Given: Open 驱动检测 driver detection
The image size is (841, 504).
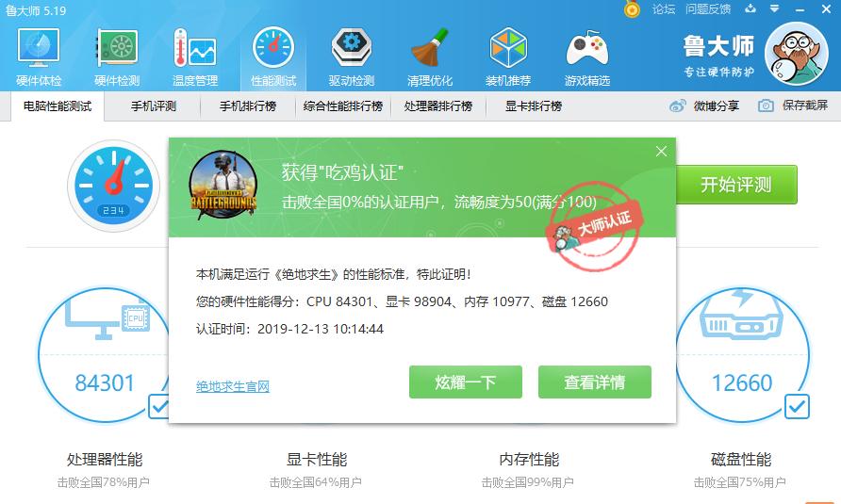Looking at the screenshot, I should pyautogui.click(x=352, y=57).
